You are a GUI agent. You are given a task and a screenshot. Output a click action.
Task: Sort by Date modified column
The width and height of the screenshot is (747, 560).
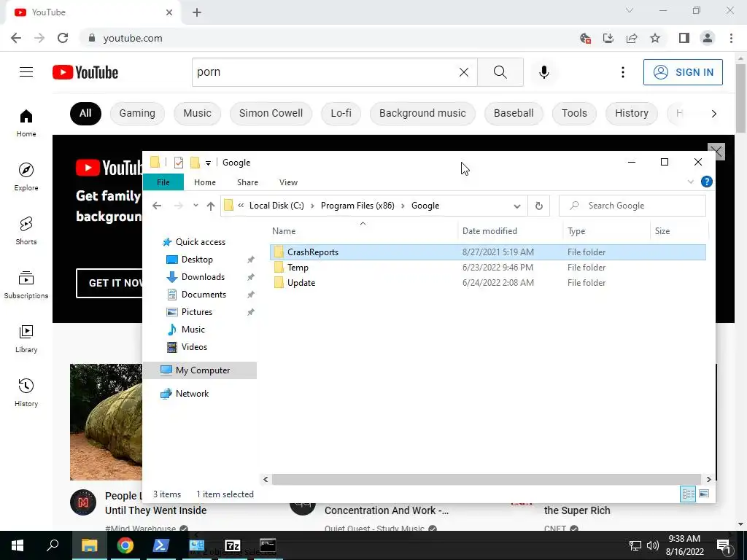(x=489, y=231)
